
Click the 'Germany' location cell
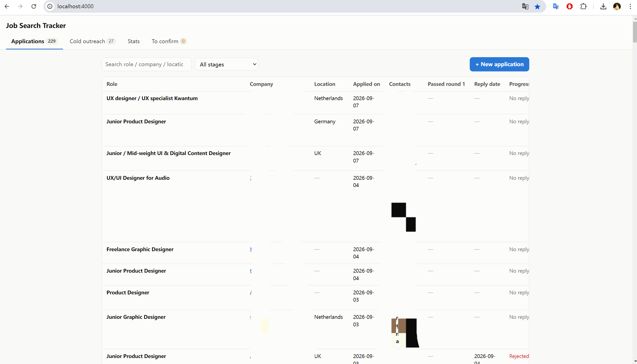325,122
